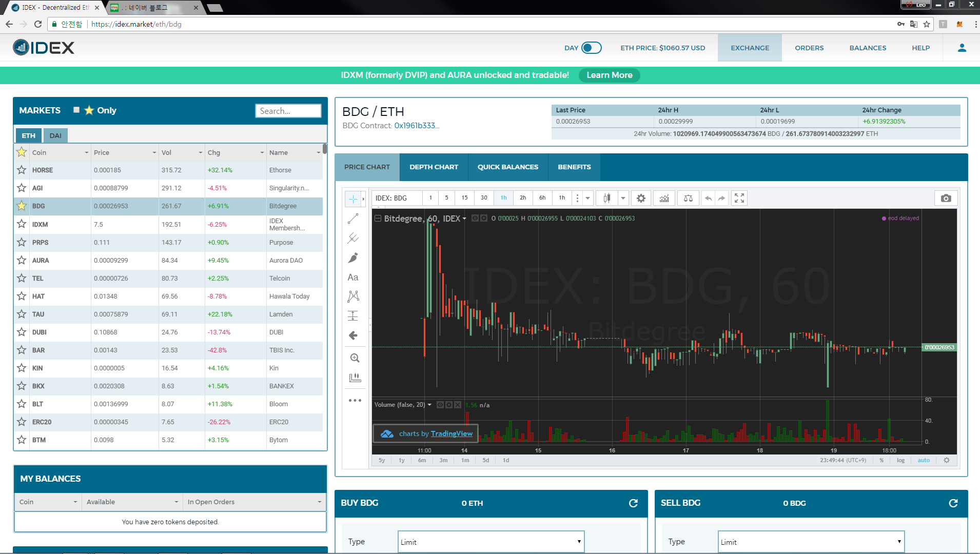Image resolution: width=980 pixels, height=554 pixels.
Task: Open the BALANCES menu
Action: click(868, 48)
